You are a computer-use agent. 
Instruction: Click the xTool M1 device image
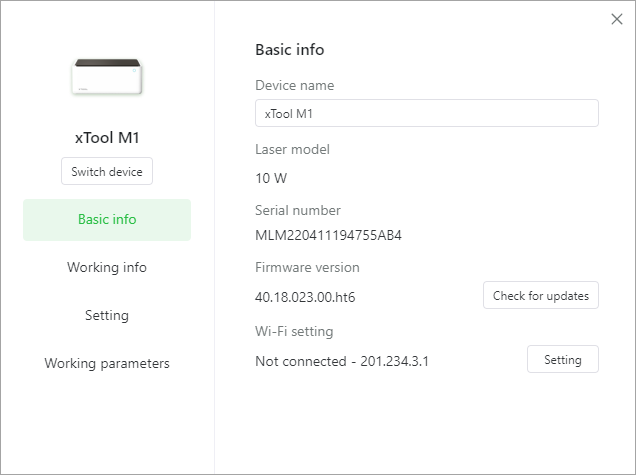[107, 76]
